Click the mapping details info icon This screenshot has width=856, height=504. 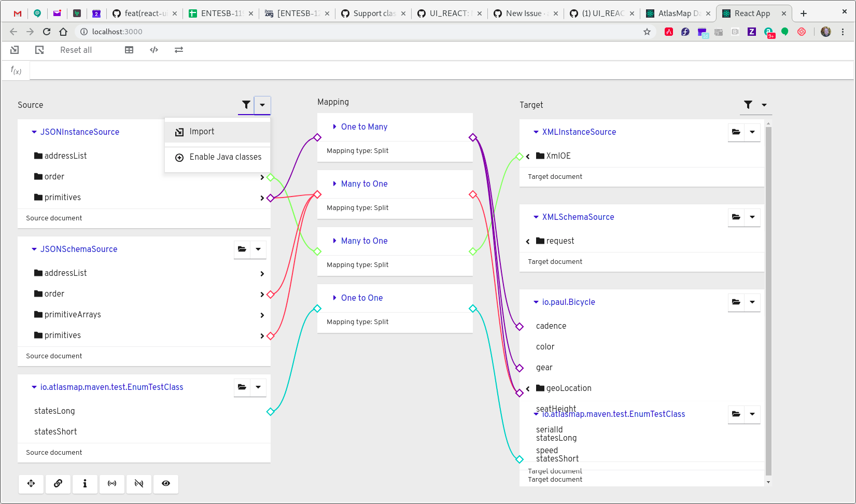coord(85,484)
